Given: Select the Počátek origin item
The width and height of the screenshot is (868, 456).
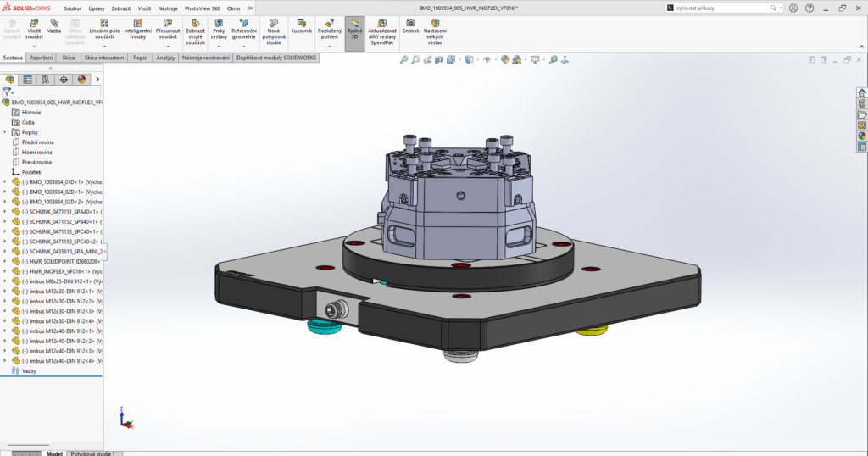Looking at the screenshot, I should tap(31, 172).
